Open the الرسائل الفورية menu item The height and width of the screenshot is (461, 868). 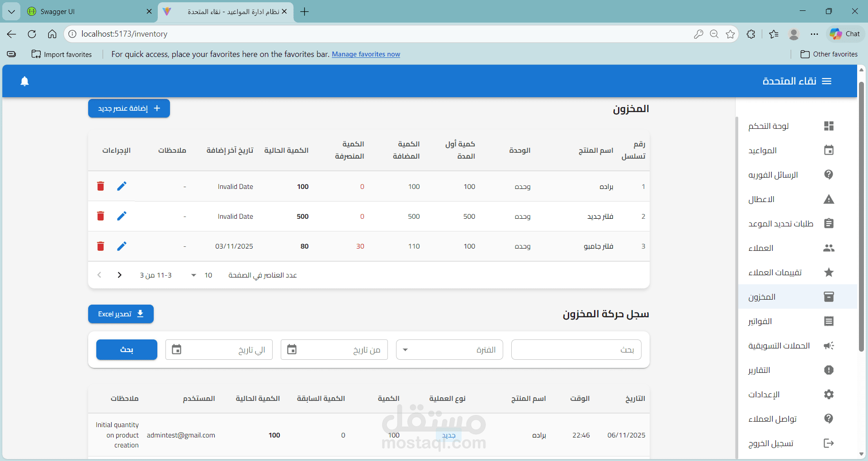(x=797, y=175)
